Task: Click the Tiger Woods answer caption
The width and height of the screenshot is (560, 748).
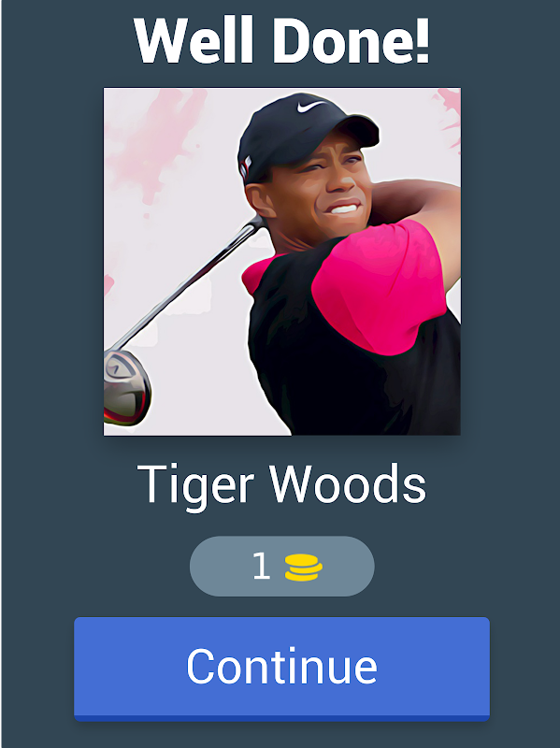Action: pos(281,484)
